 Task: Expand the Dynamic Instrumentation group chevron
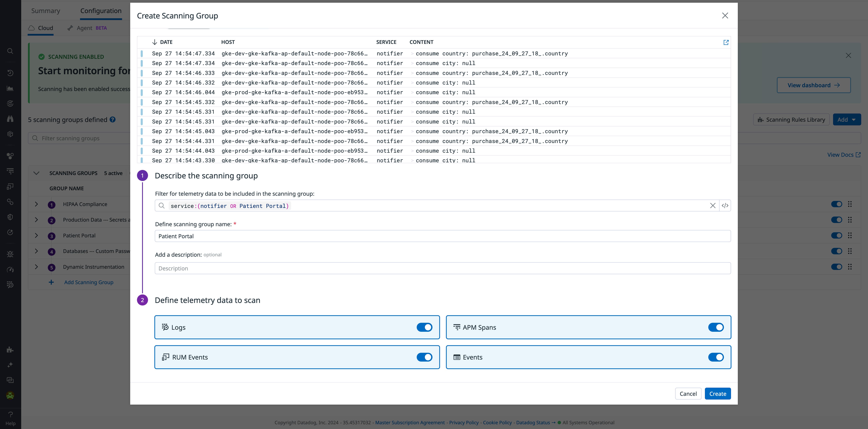click(36, 267)
